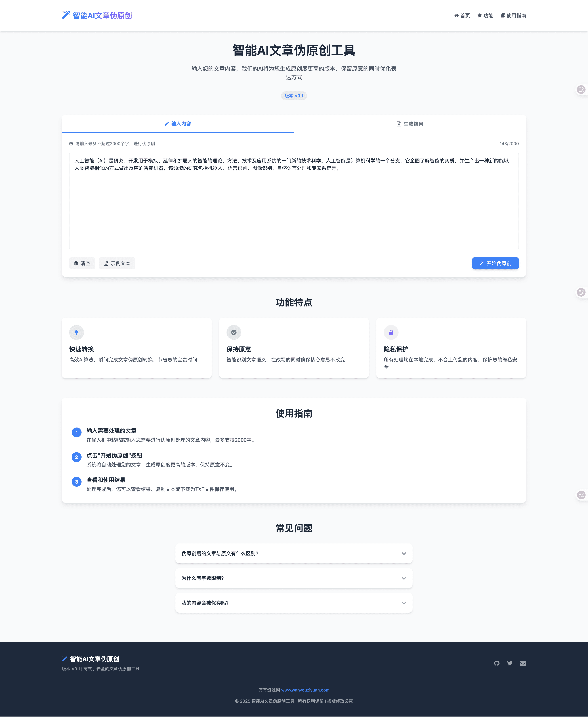Image resolution: width=588 pixels, height=717 pixels.
Task: Click the checkmark icon on 保持原意 card
Action: click(234, 332)
